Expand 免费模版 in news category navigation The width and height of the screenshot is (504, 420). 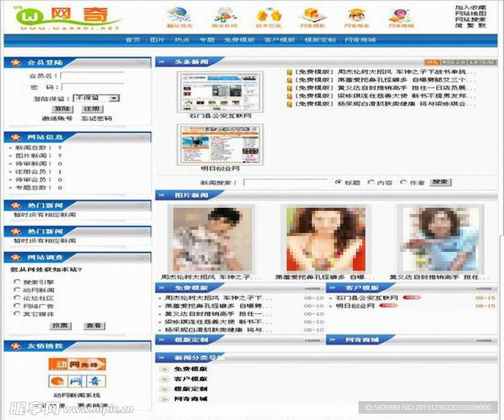tap(190, 369)
